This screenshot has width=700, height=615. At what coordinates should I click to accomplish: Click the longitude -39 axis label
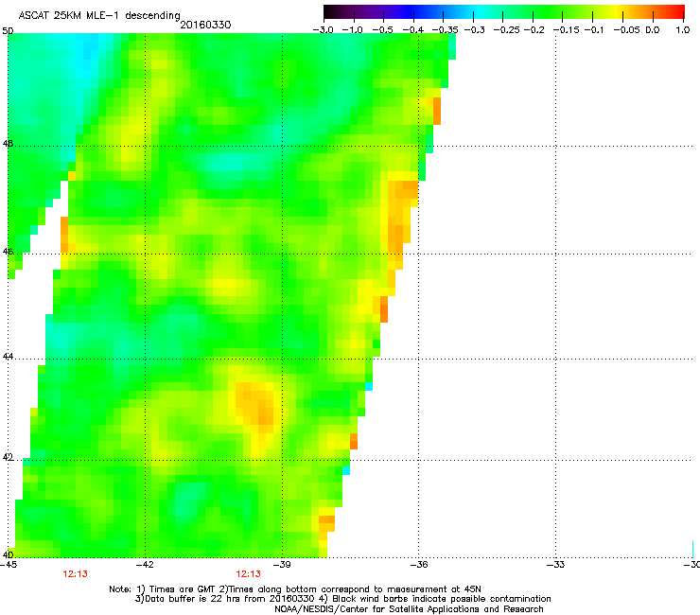pos(282,565)
